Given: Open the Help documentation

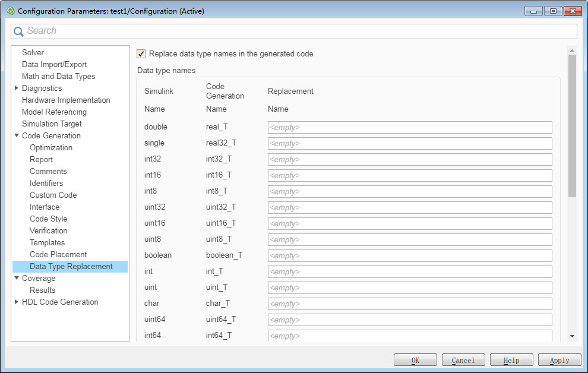Looking at the screenshot, I should (511, 359).
